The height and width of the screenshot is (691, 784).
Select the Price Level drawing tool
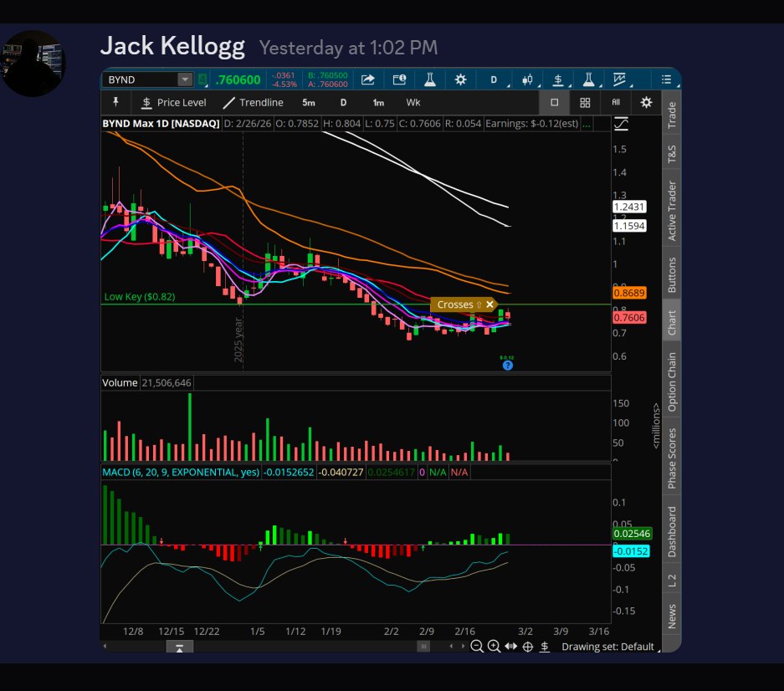coord(173,103)
